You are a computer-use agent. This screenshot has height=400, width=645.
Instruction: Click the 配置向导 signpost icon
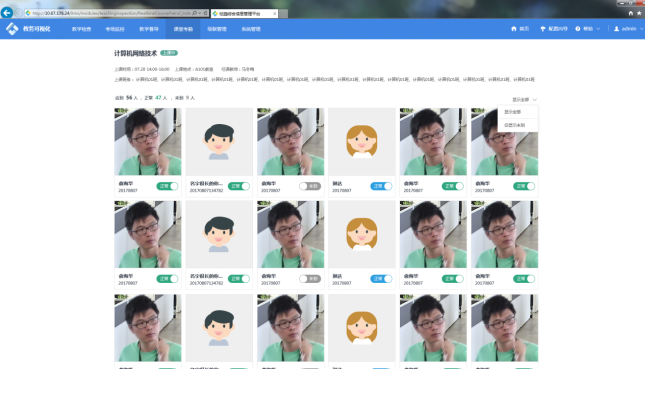(543, 29)
